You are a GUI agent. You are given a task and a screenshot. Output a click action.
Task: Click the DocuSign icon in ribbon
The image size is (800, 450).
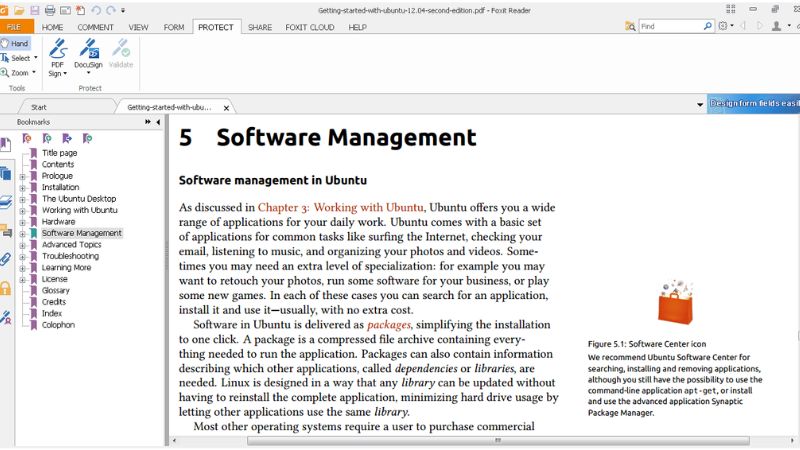(x=89, y=52)
